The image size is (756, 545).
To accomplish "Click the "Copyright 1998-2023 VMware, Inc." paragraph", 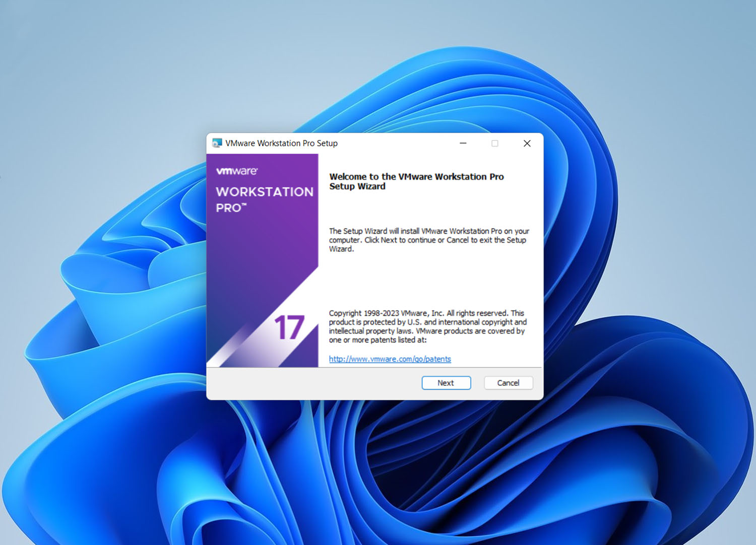I will (427, 326).
